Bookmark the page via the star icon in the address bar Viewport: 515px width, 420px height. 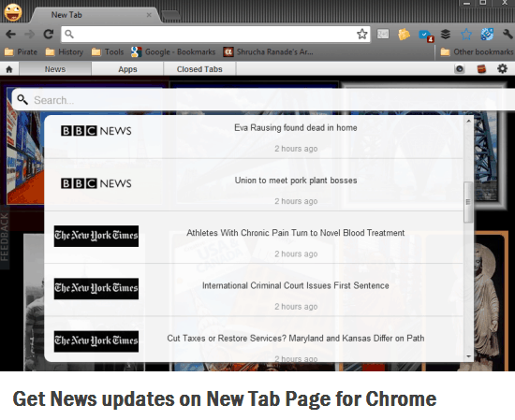point(362,34)
